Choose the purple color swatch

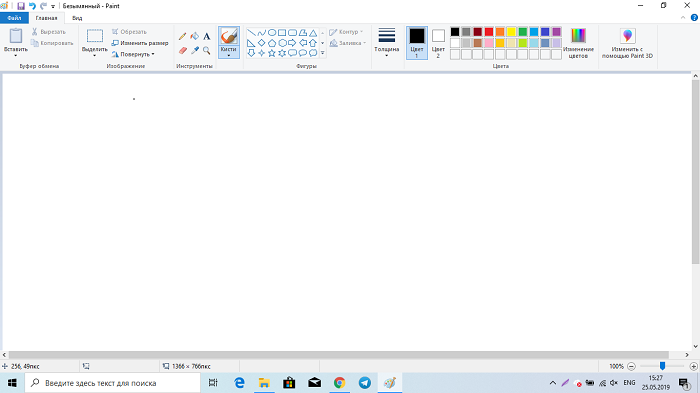556,32
